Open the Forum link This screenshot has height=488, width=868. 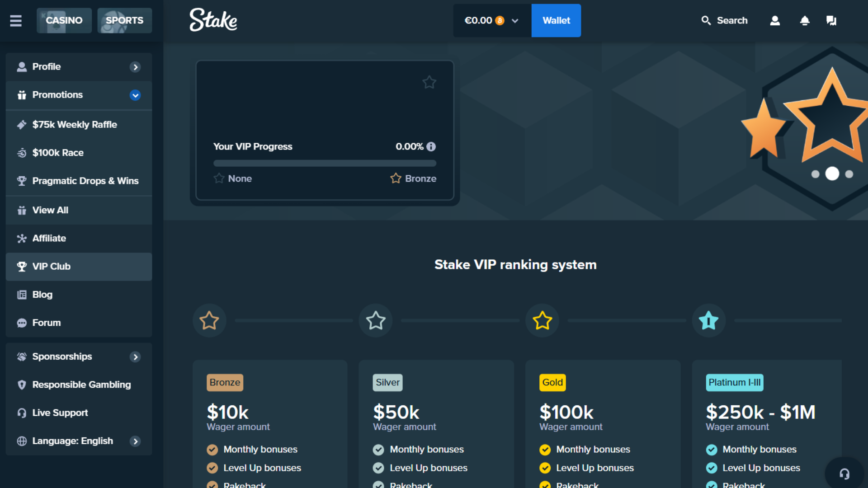(79, 323)
